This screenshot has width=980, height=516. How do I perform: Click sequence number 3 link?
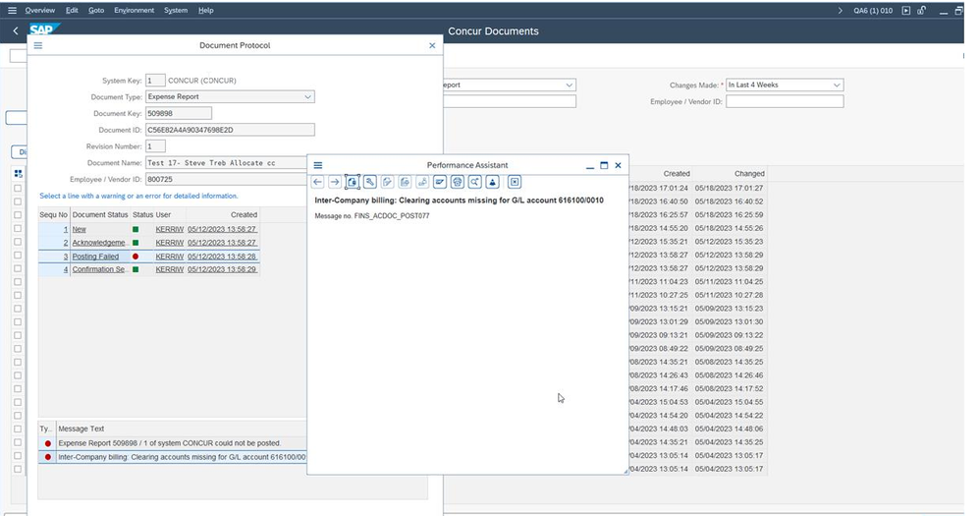65,257
